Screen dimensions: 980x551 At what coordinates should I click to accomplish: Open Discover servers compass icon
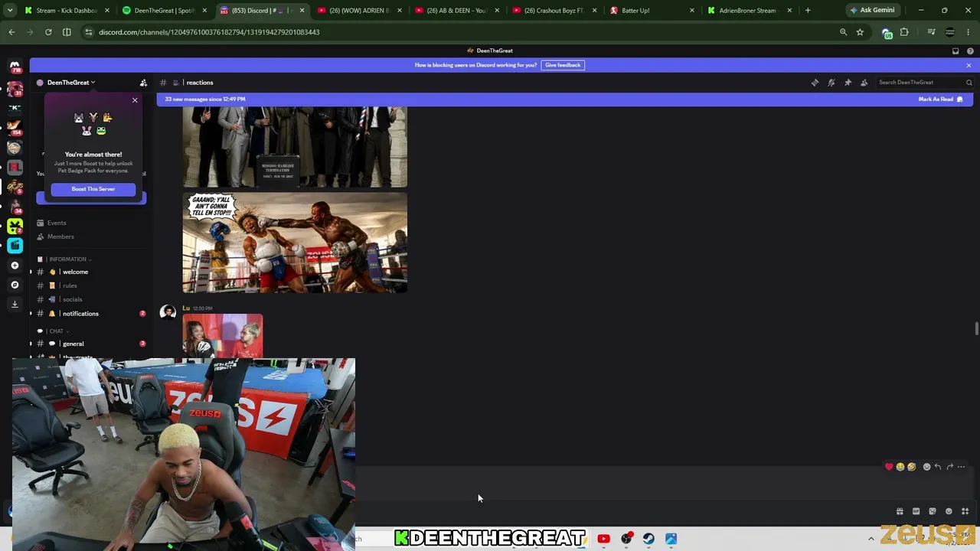pos(15,285)
